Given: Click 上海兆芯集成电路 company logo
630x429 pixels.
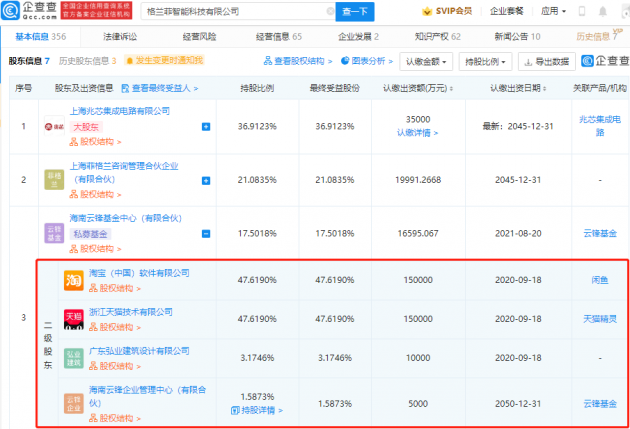Looking at the screenshot, I should tap(54, 127).
